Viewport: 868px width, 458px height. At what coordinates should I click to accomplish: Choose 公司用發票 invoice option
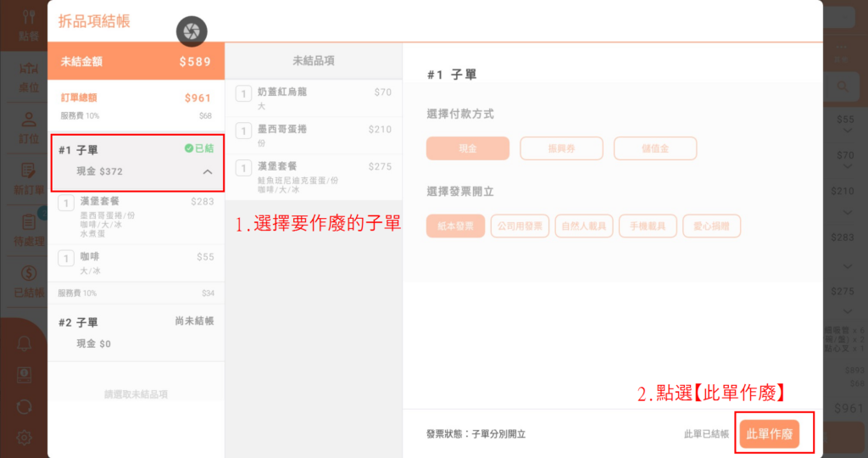[520, 226]
